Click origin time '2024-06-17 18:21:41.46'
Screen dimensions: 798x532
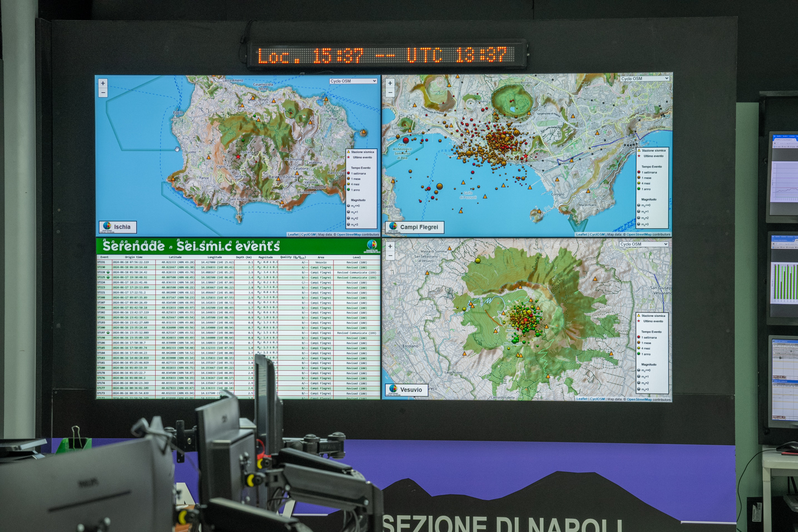point(131,282)
